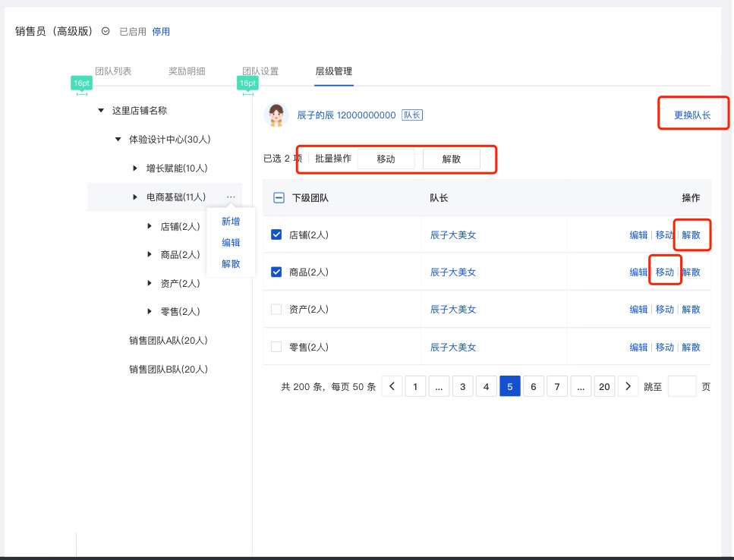This screenshot has width=734, height=560.
Task: Expand the 增长赋能(10人) tree node
Action: (x=135, y=168)
